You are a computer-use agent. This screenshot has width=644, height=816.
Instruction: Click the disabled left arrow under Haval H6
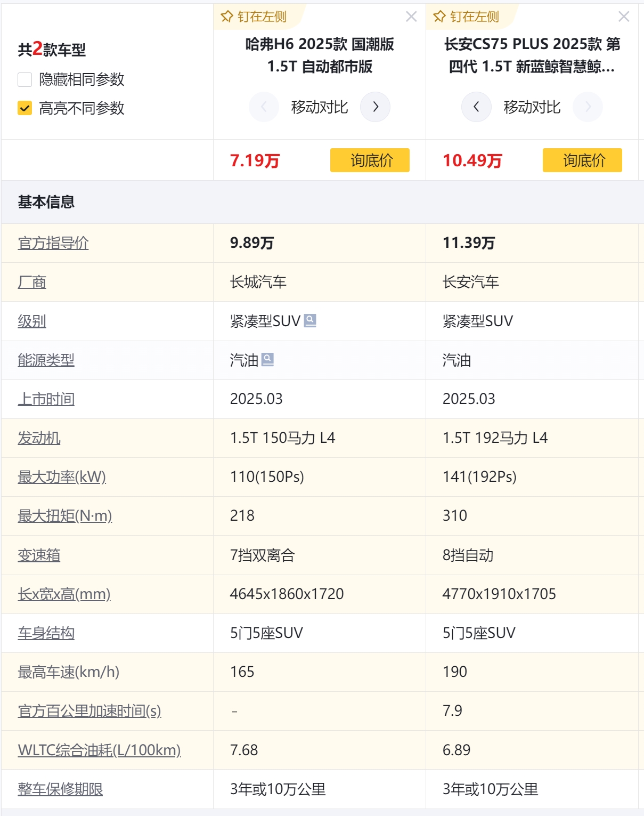coord(264,107)
